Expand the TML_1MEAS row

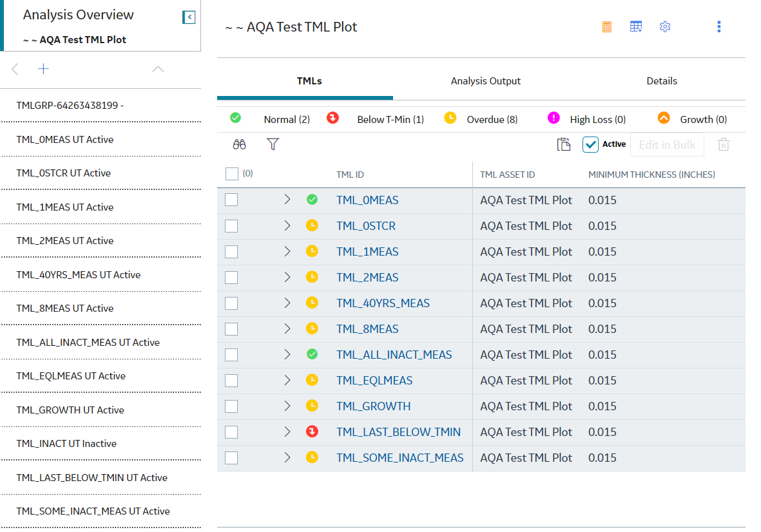coord(287,251)
